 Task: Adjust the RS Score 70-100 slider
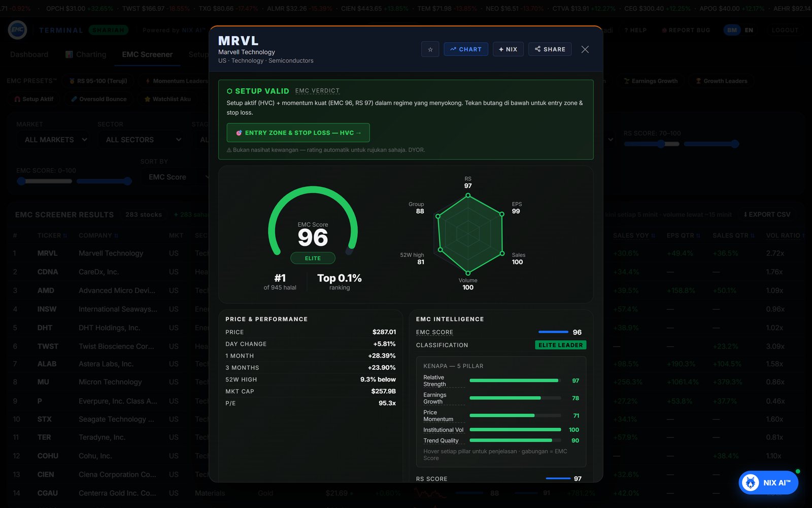681,144
